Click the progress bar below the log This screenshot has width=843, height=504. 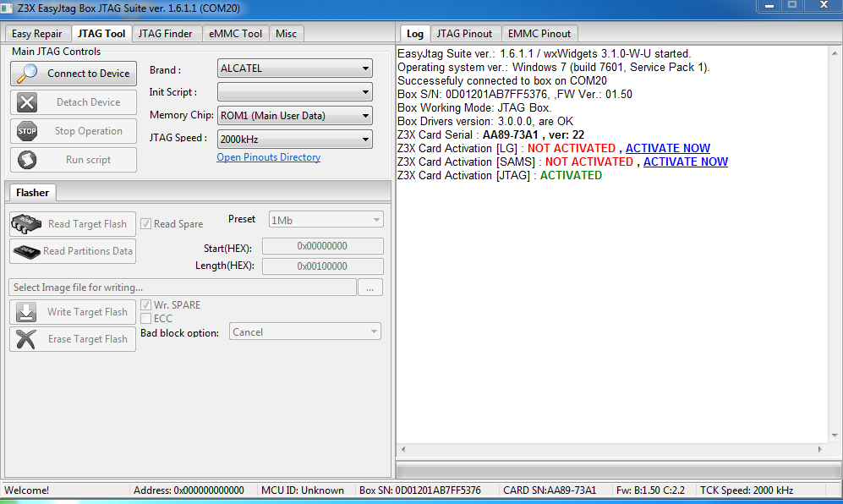point(619,471)
